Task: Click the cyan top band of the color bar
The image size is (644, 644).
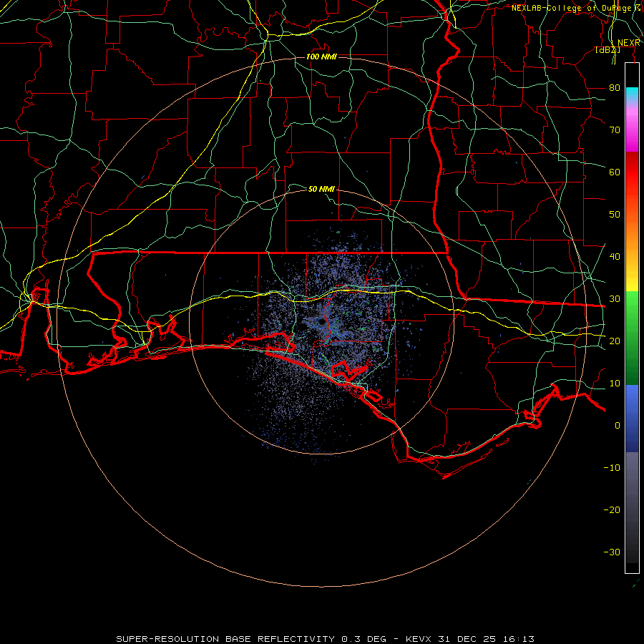Action: pyautogui.click(x=632, y=94)
